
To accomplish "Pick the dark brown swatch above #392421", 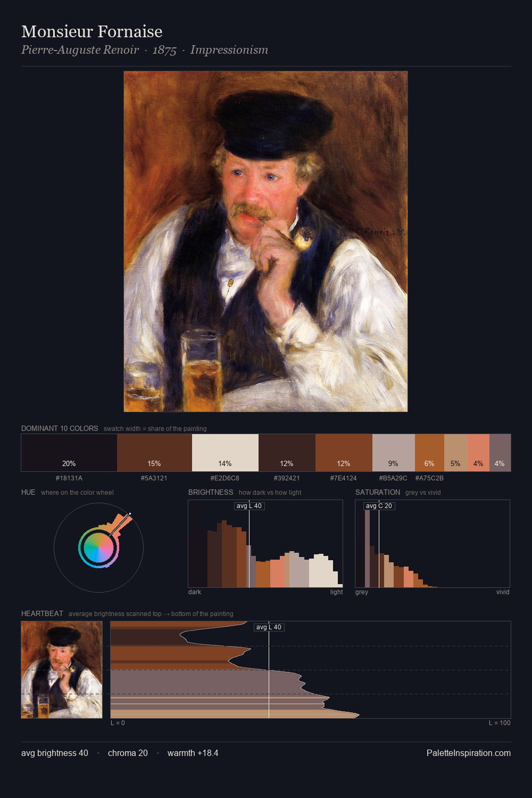I will pos(287,453).
